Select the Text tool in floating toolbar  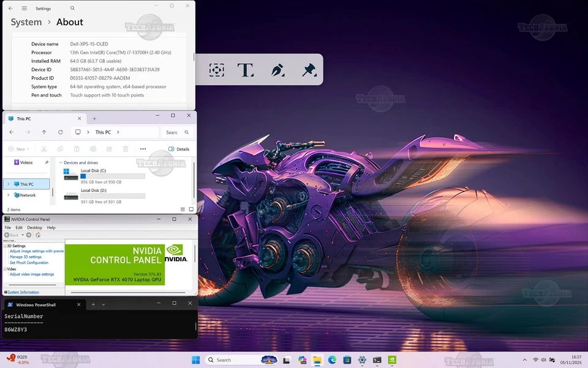coord(246,70)
